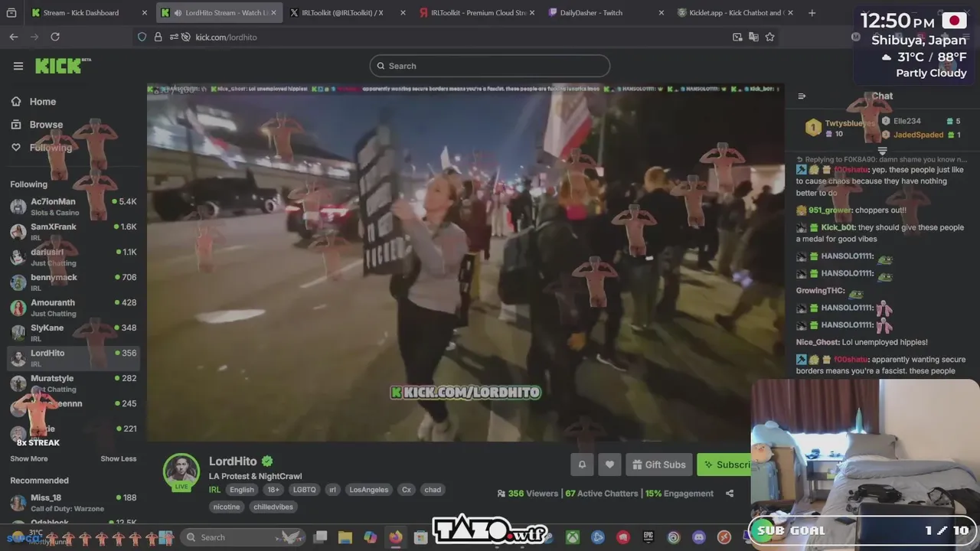Click the share icon beside Engagement

pos(730,494)
